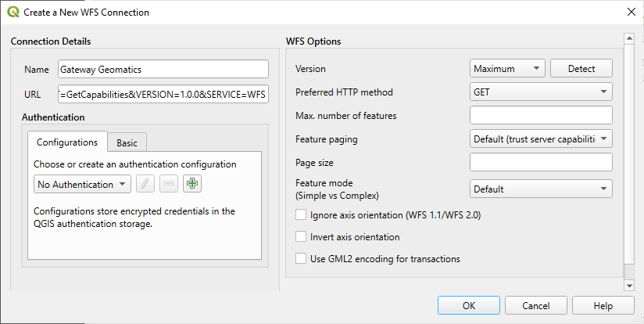The height and width of the screenshot is (324, 644).
Task: Switch to the Basic authentication tab
Action: [x=127, y=142]
